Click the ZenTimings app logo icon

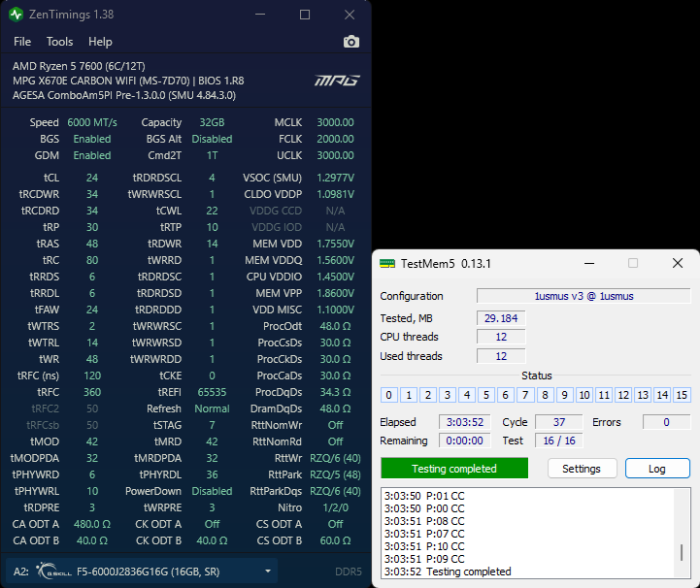17,15
